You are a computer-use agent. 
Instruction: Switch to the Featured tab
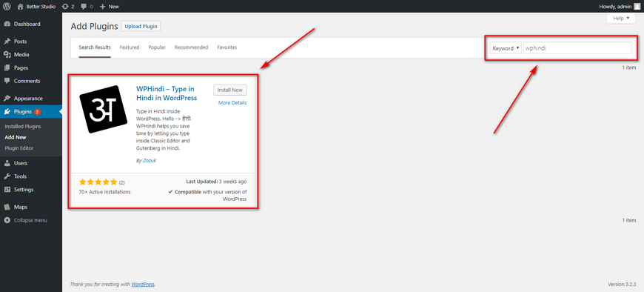pos(130,47)
